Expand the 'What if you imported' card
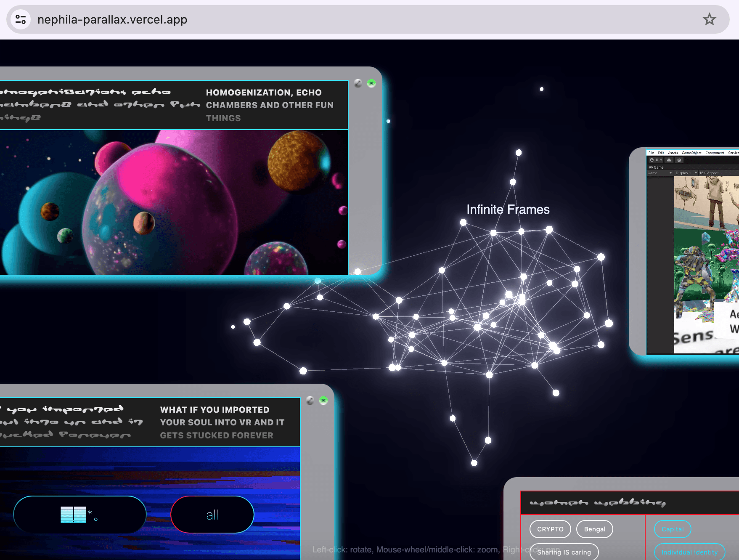This screenshot has width=739, height=560. [x=310, y=401]
